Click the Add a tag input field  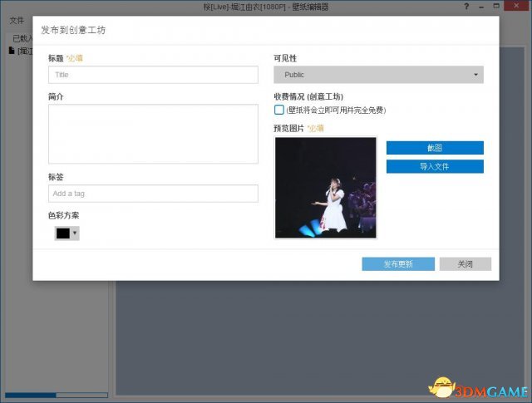(153, 194)
